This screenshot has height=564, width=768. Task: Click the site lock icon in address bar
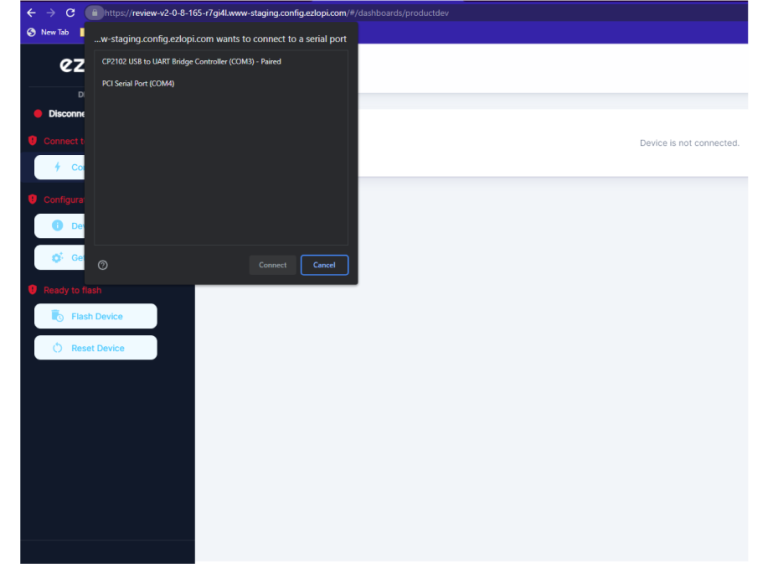(x=94, y=13)
